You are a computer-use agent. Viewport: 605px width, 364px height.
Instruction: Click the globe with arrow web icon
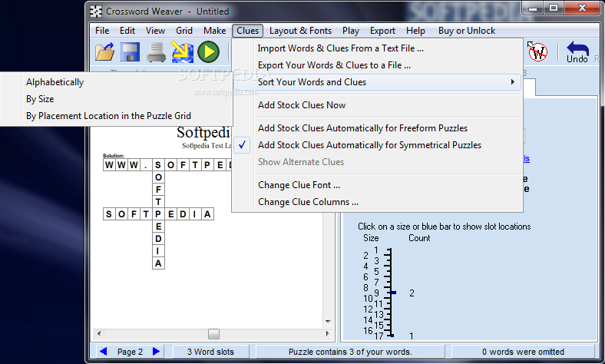coord(182,51)
